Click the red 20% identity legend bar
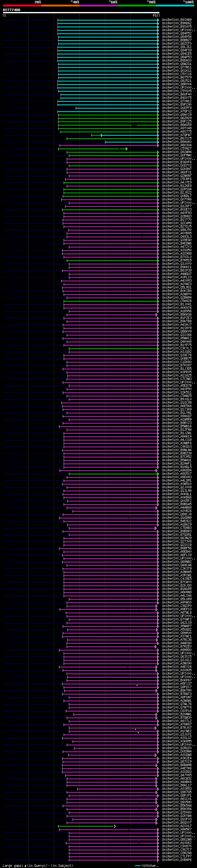The image size is (197, 868). 22,6
